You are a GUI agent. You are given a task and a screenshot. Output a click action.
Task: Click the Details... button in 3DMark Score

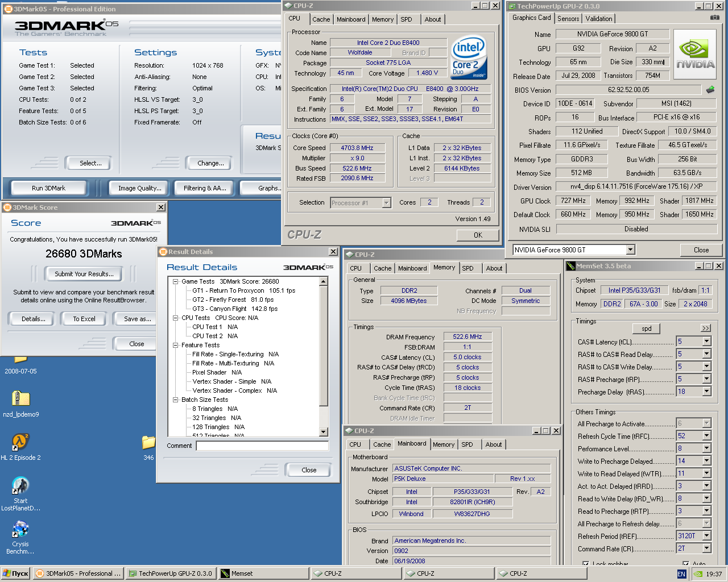click(x=34, y=319)
